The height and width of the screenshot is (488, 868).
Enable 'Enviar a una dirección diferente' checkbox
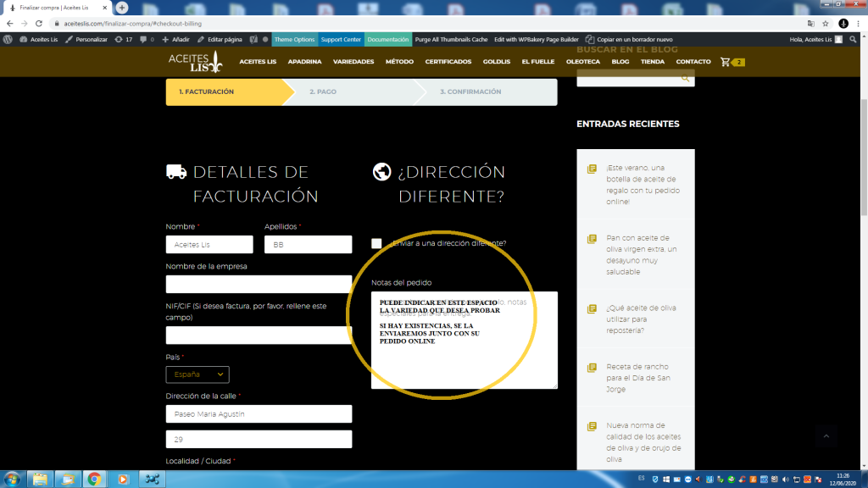pos(376,244)
